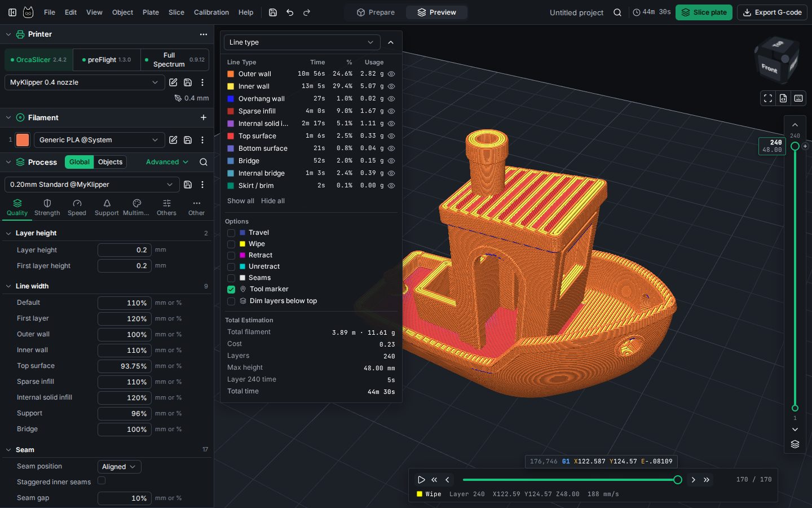Open the Seam position Aligned dropdown
Image resolution: width=812 pixels, height=508 pixels.
point(119,467)
